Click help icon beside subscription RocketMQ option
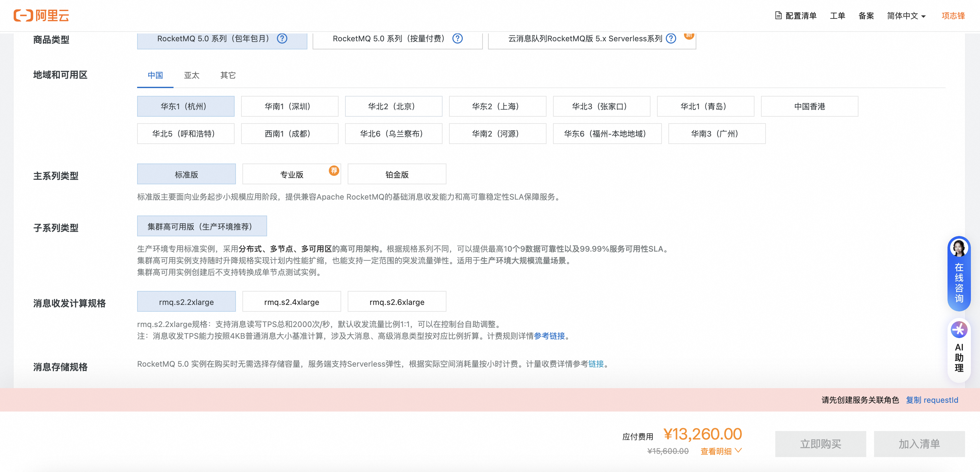The width and height of the screenshot is (980, 472). pyautogui.click(x=282, y=38)
